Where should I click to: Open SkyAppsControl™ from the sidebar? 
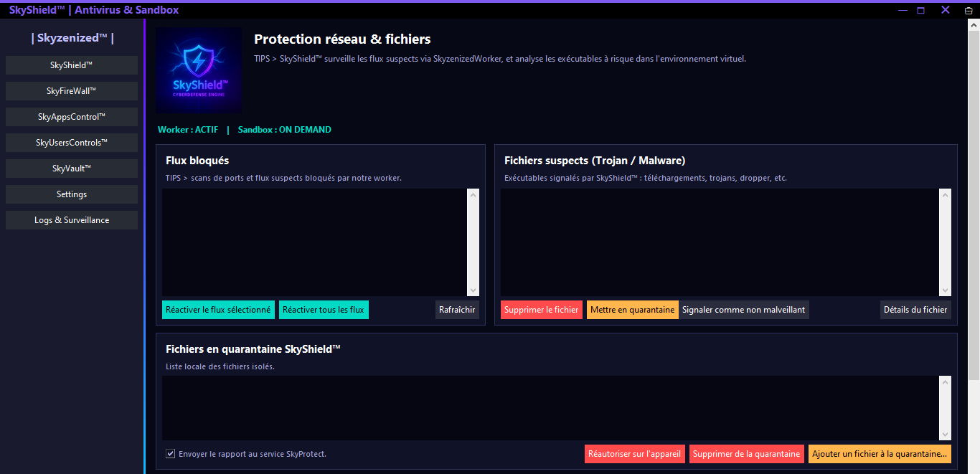click(72, 117)
